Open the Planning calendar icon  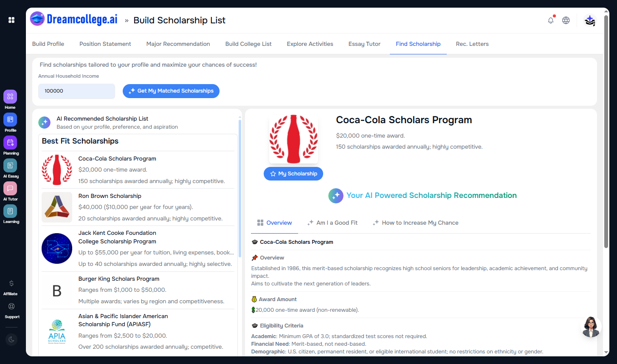[10, 143]
